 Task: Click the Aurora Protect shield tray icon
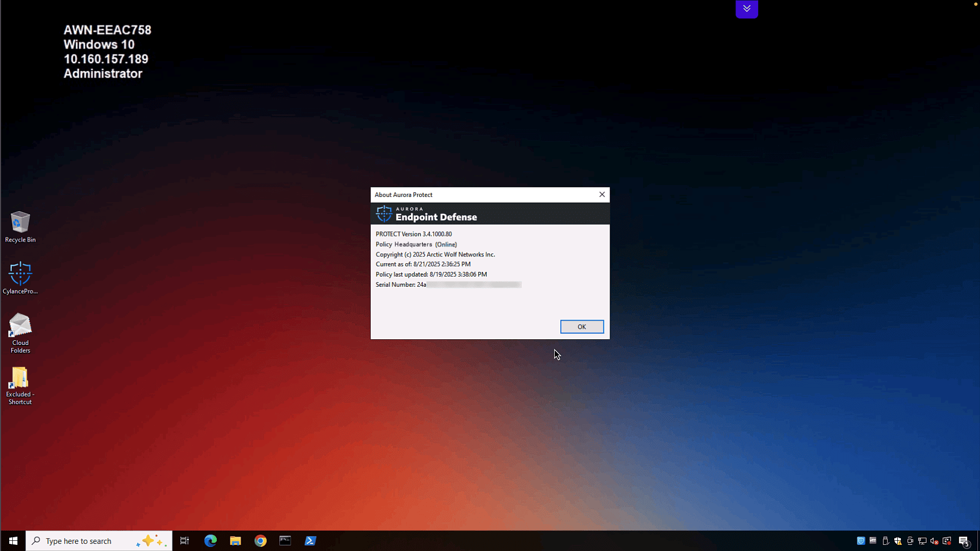click(861, 541)
